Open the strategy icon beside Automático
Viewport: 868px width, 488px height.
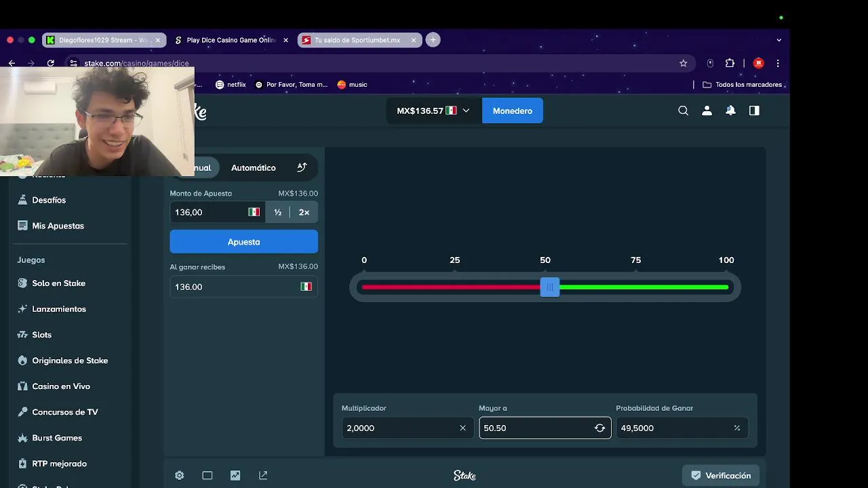(x=302, y=167)
